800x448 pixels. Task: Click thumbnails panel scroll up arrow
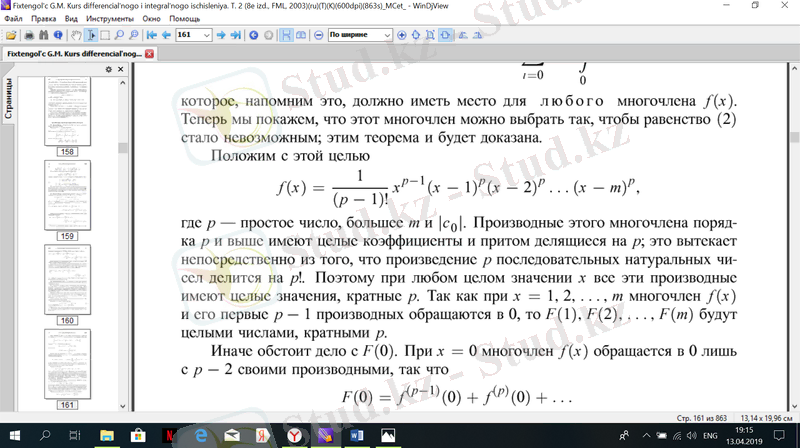[122, 82]
